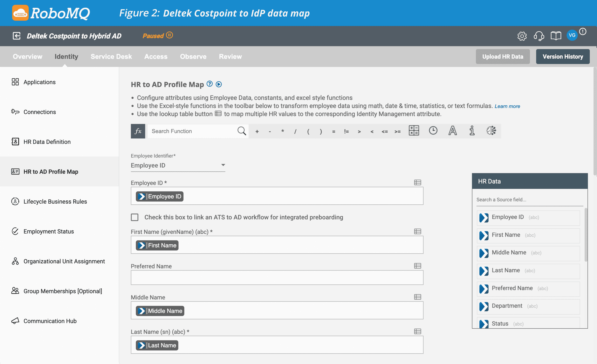Screen dimensions: 597x364
Task: Open the Employee Identifier dropdown
Action: point(178,165)
